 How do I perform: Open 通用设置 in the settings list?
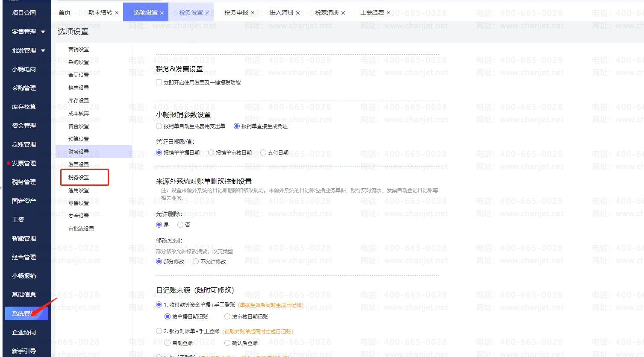tap(79, 190)
